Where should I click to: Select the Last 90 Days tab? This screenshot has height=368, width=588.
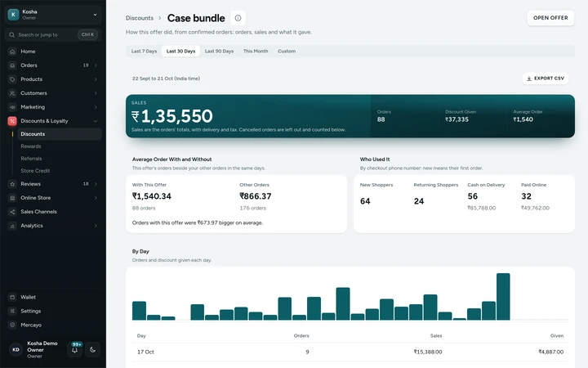[219, 51]
